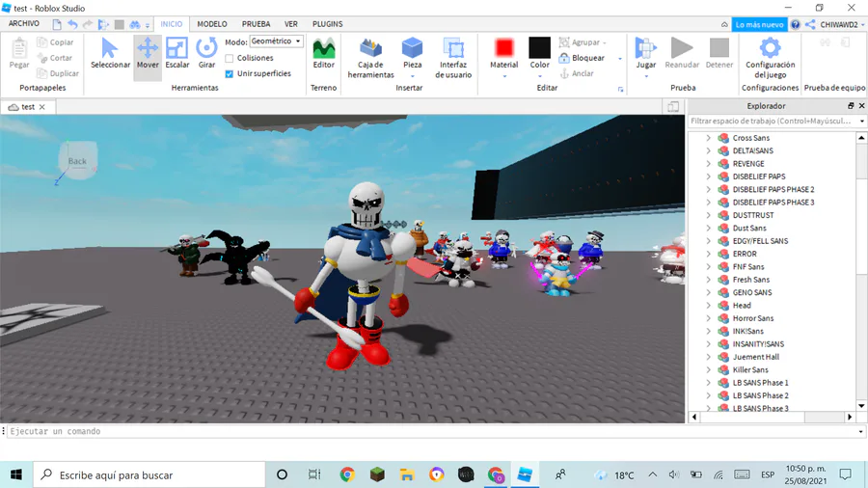This screenshot has width=868, height=488.
Task: Click Agrupar group button
Action: pyautogui.click(x=583, y=42)
